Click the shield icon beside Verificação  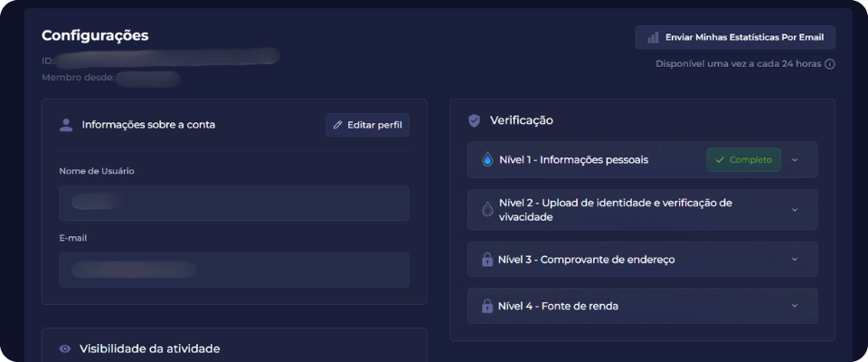[x=474, y=120]
